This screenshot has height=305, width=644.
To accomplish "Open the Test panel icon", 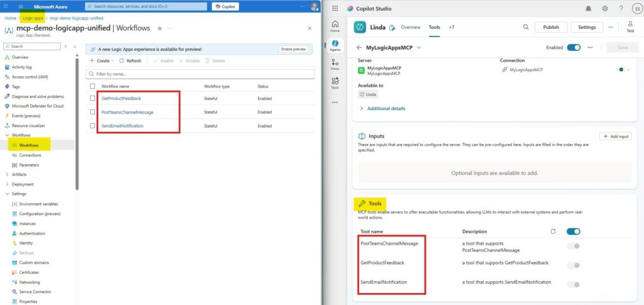I will 630,27.
